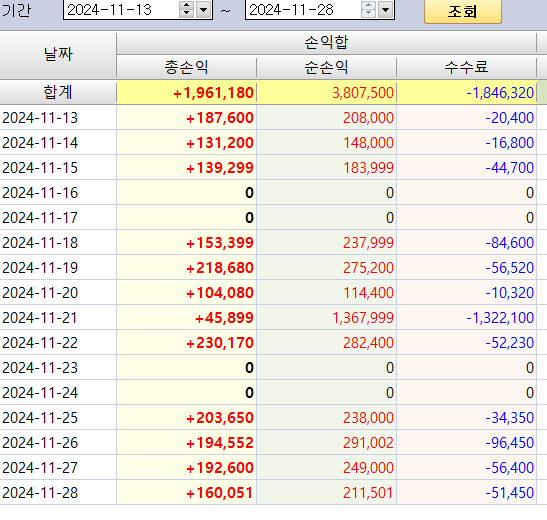
Task: Select fee -51,450 cell
Action: 466,492
